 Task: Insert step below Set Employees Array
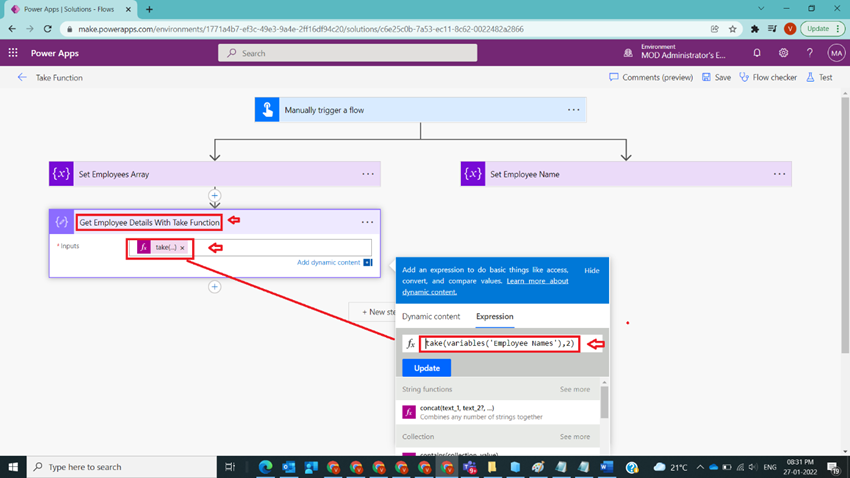tap(215, 196)
